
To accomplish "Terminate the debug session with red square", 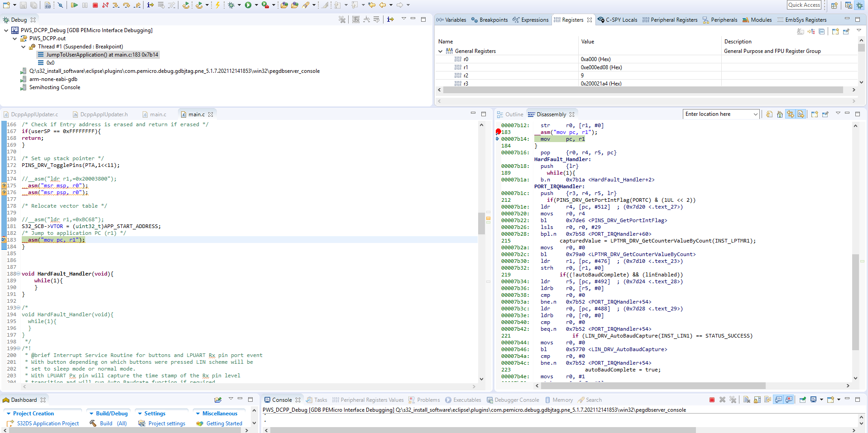I will click(95, 5).
